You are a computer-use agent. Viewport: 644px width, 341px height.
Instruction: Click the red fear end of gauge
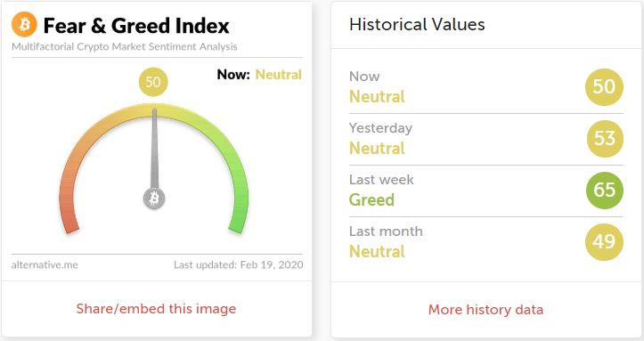click(x=70, y=223)
